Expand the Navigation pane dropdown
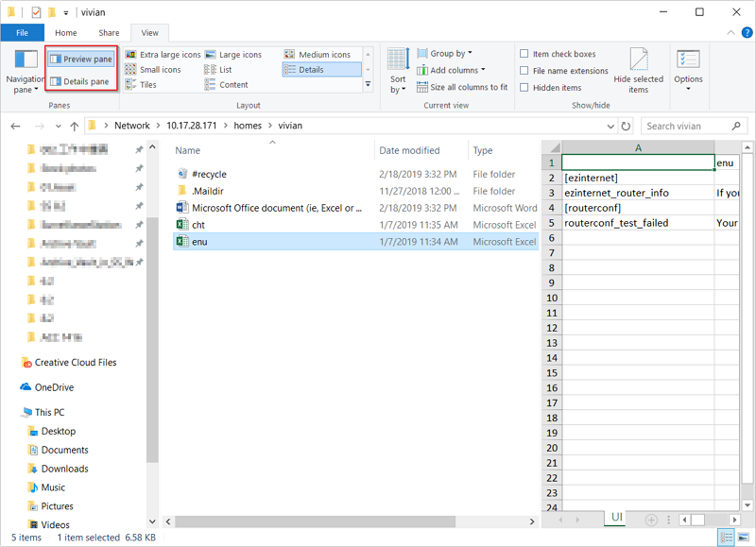 coord(25,84)
